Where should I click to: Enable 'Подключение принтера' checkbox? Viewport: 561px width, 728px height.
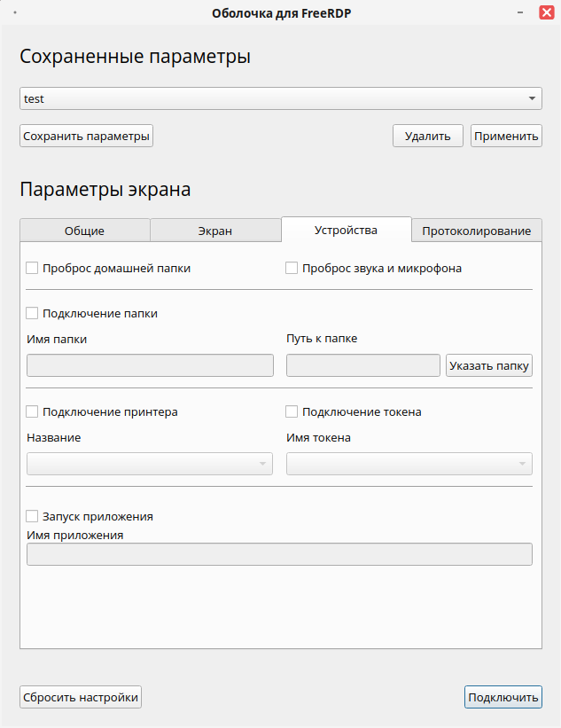click(33, 411)
